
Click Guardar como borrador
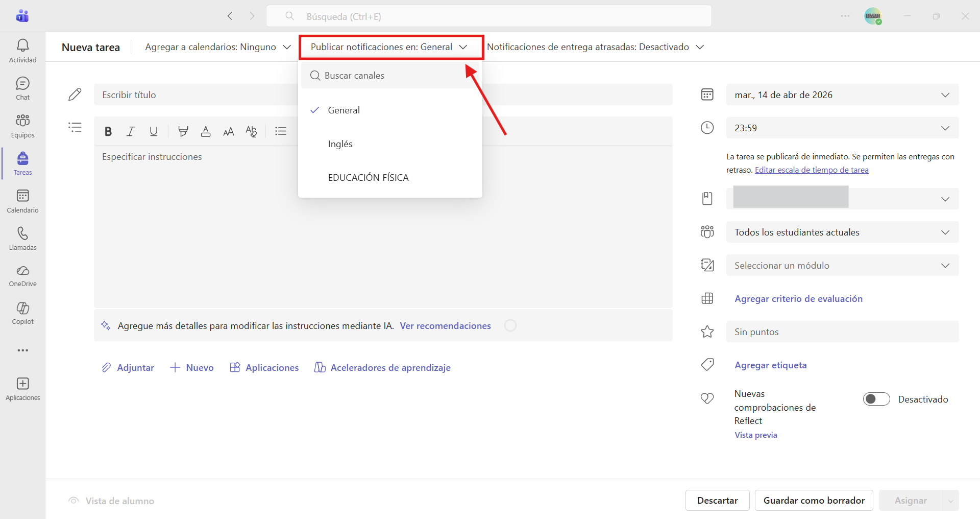point(814,501)
